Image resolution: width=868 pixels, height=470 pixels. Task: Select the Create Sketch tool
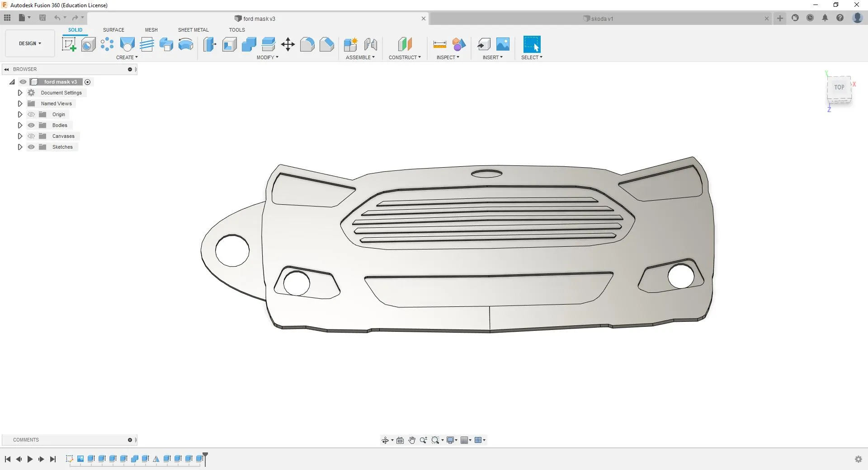click(69, 44)
